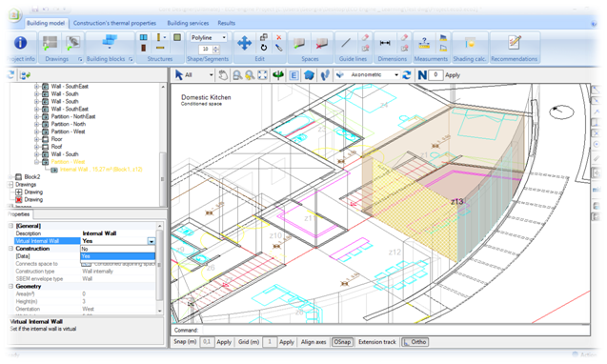This screenshot has height=364, width=607.
Task: Toggle the OSnap button
Action: click(342, 342)
